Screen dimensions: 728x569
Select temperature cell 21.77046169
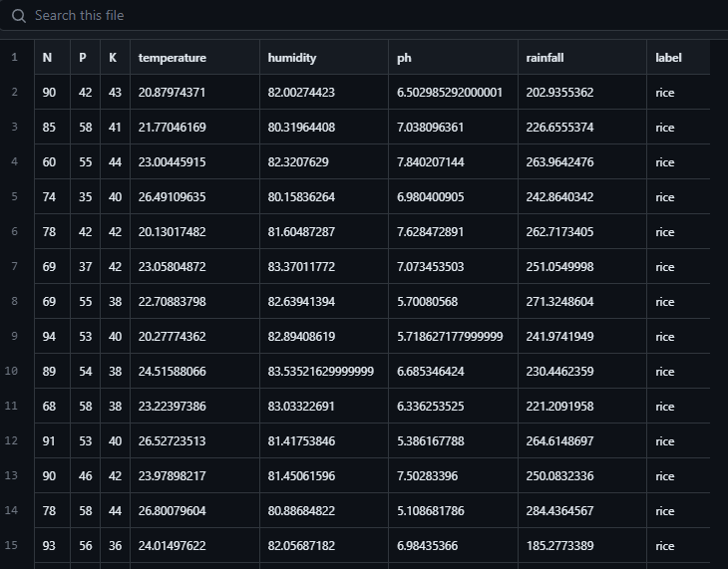[195, 127]
